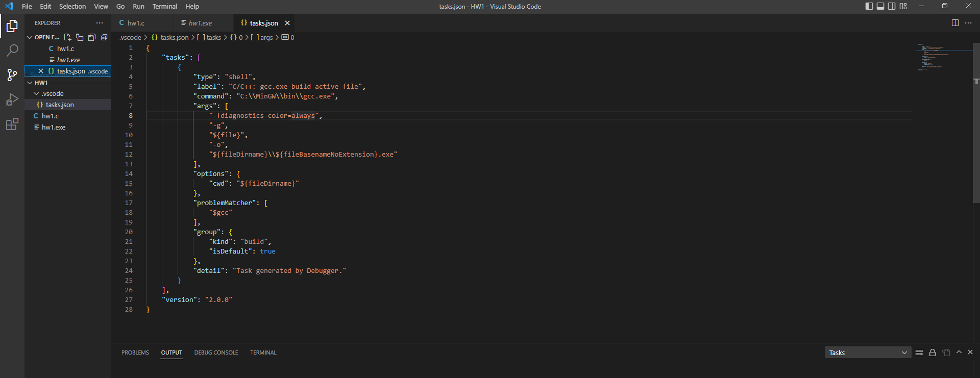Click Close All Editors icon

coord(104,37)
